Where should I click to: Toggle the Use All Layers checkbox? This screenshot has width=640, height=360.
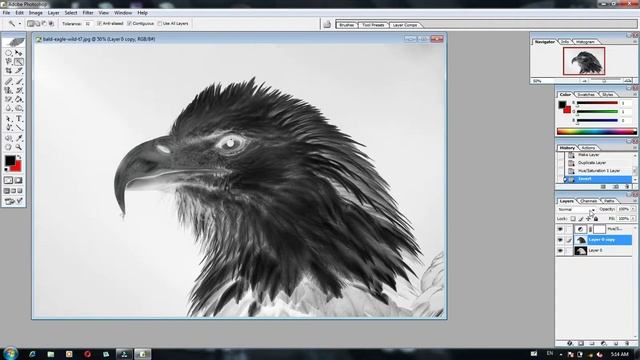[x=159, y=24]
